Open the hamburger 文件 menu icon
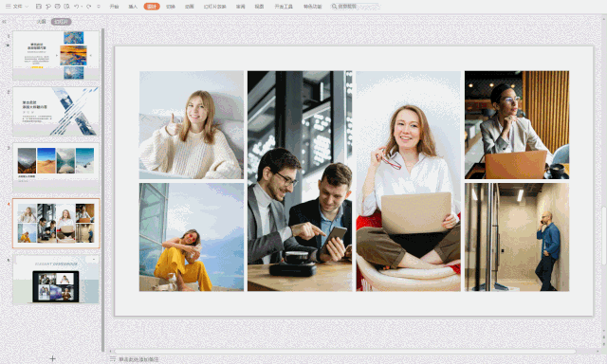The width and height of the screenshot is (607, 364). (x=8, y=7)
